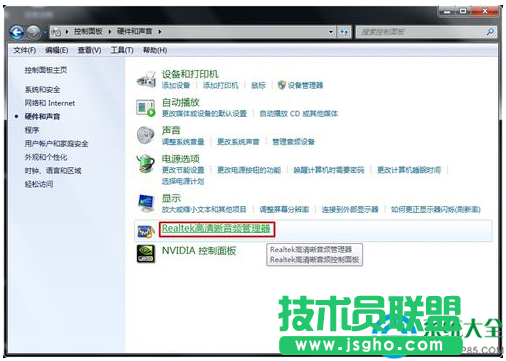This screenshot has width=506, height=361.
Task: Open 用户帐户和家庭安全 in sidebar
Action: point(56,144)
